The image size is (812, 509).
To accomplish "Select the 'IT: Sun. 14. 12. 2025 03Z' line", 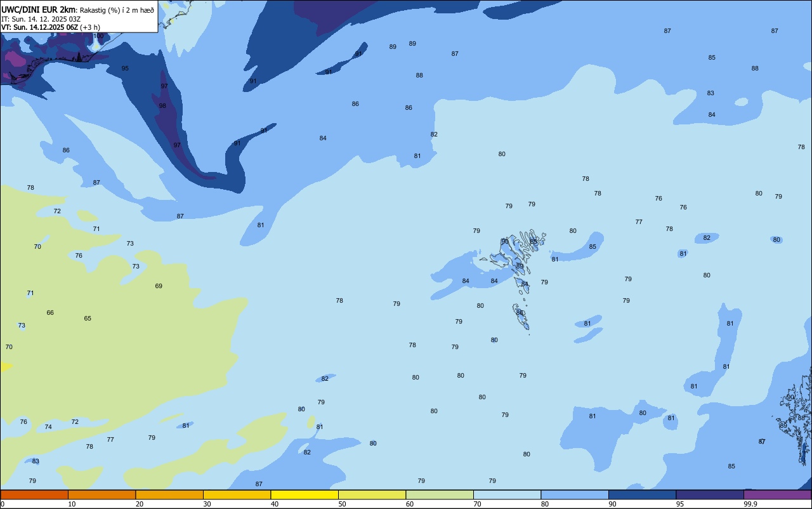I will (x=41, y=18).
